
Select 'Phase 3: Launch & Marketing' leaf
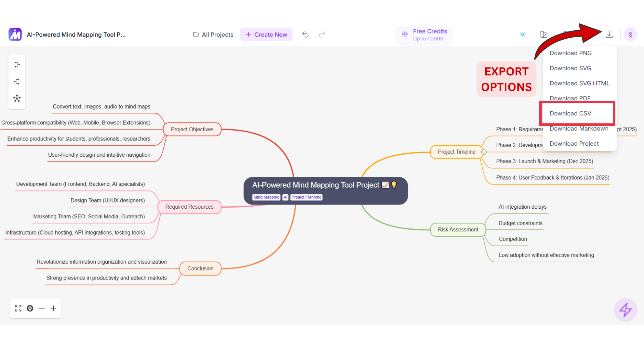[x=544, y=161]
